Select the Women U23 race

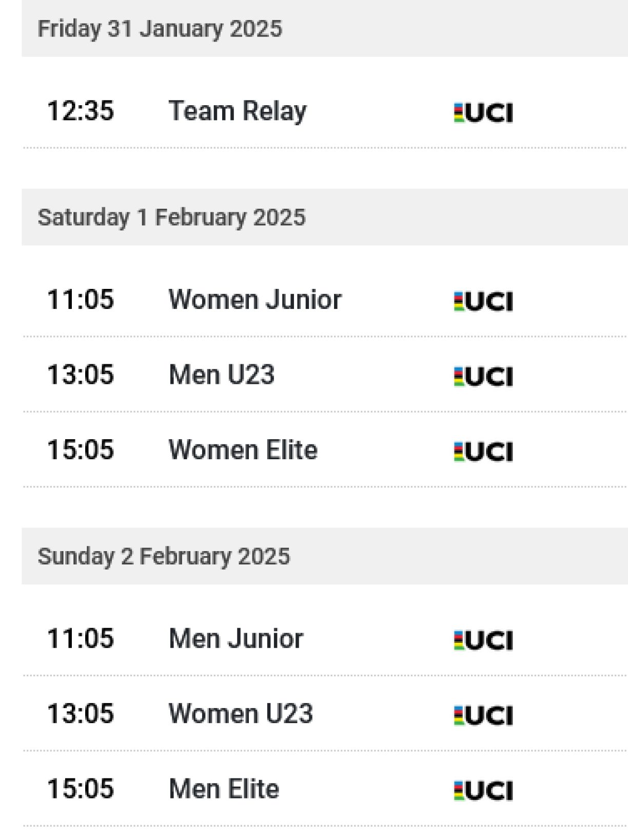tap(241, 714)
